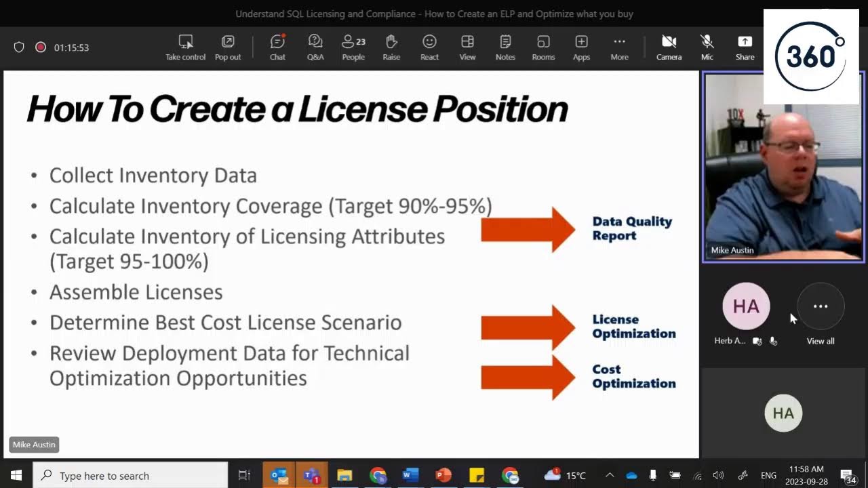The image size is (868, 488).
Task: Open the clock showing 11:58 AM
Action: coord(806,475)
